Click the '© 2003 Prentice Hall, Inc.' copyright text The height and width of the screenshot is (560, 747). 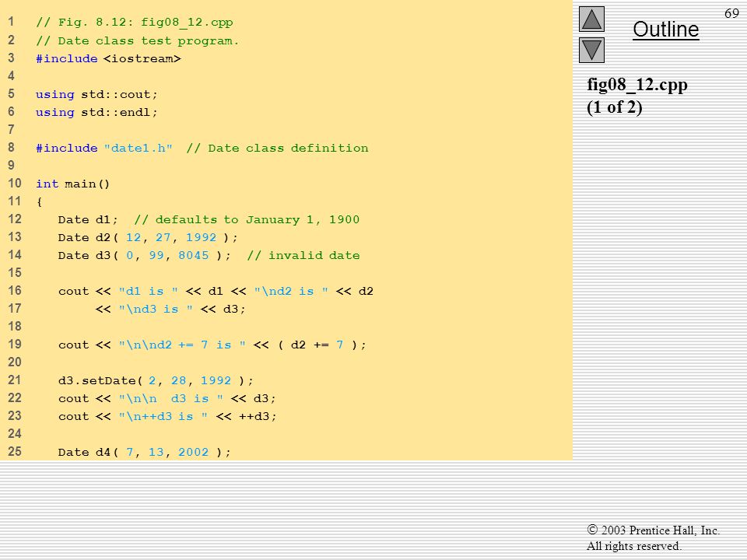(x=653, y=530)
